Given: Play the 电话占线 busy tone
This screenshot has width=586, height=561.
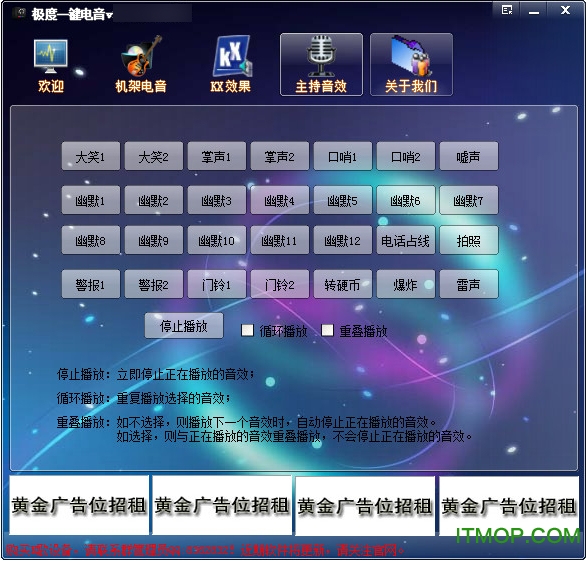Looking at the screenshot, I should [405, 240].
